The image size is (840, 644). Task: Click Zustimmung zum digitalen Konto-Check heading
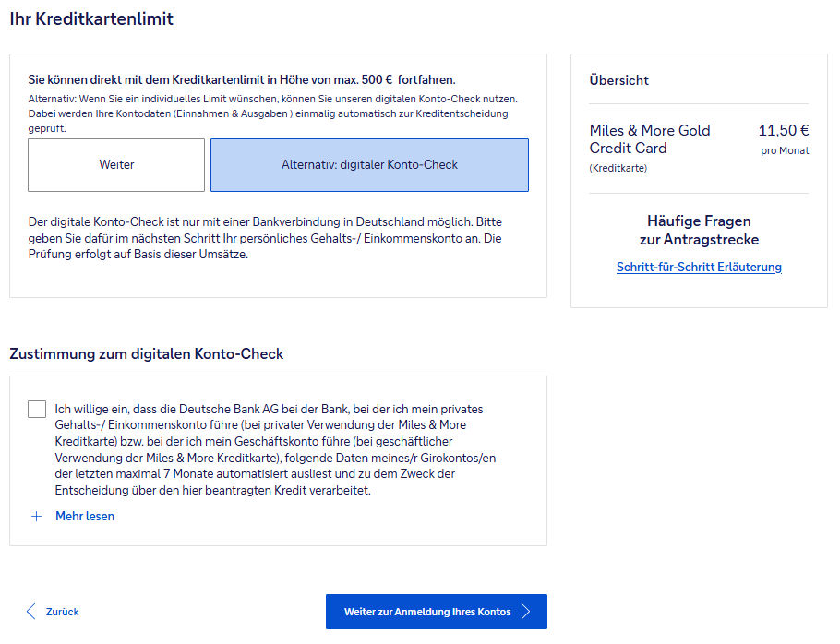(146, 354)
